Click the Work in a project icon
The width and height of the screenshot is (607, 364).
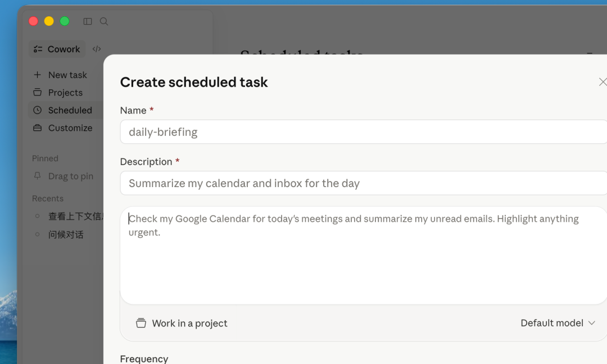point(141,323)
